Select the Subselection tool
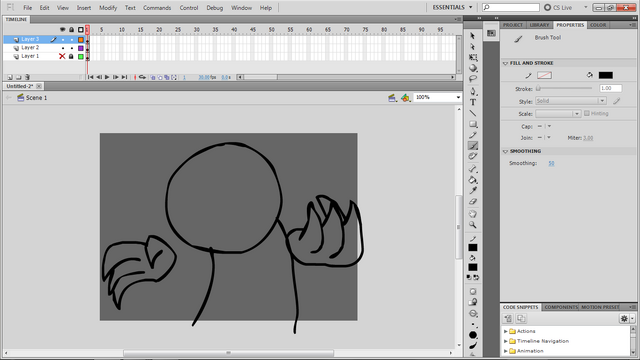This screenshot has width=640, height=360. (x=473, y=47)
